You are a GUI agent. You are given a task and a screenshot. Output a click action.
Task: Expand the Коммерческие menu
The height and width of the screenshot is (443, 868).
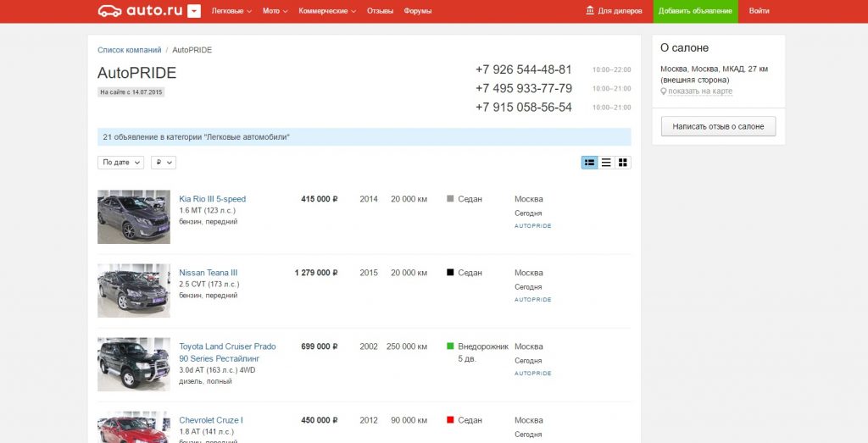click(327, 11)
